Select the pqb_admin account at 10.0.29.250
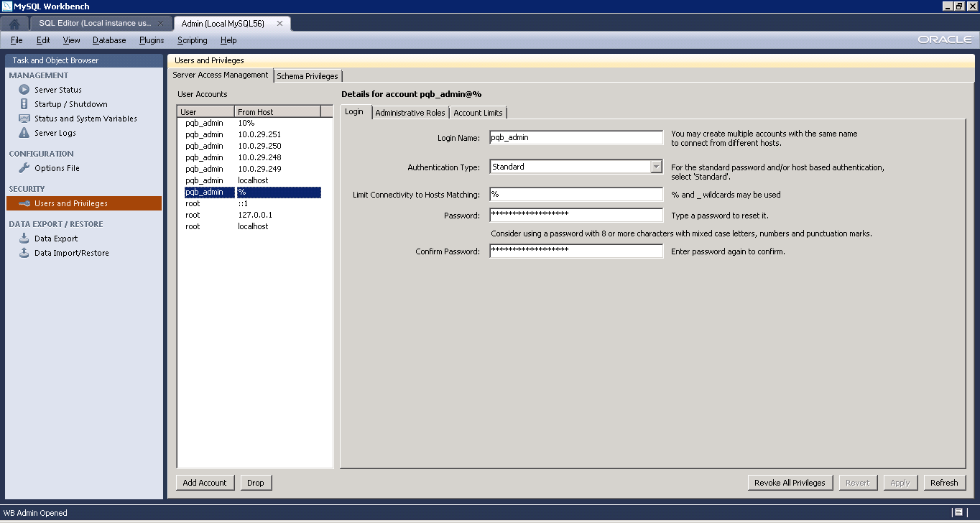This screenshot has height=523, width=980. (x=252, y=146)
